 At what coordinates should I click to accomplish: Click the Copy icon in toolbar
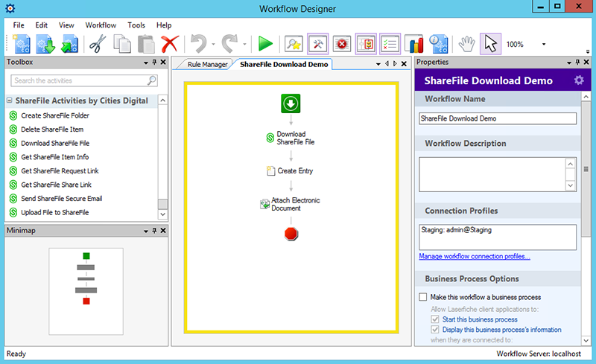pyautogui.click(x=122, y=44)
